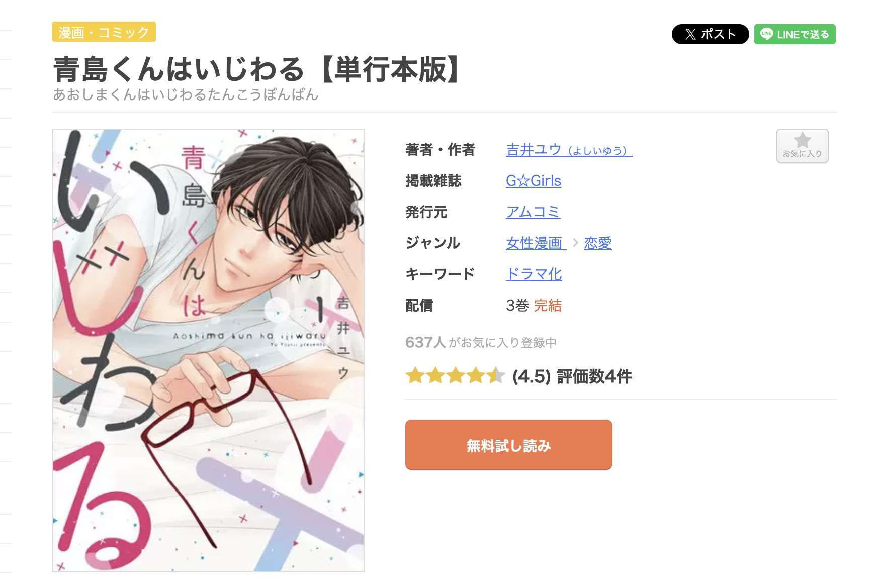Click the chevron between 女性漫画 and 恋愛

pos(576,243)
